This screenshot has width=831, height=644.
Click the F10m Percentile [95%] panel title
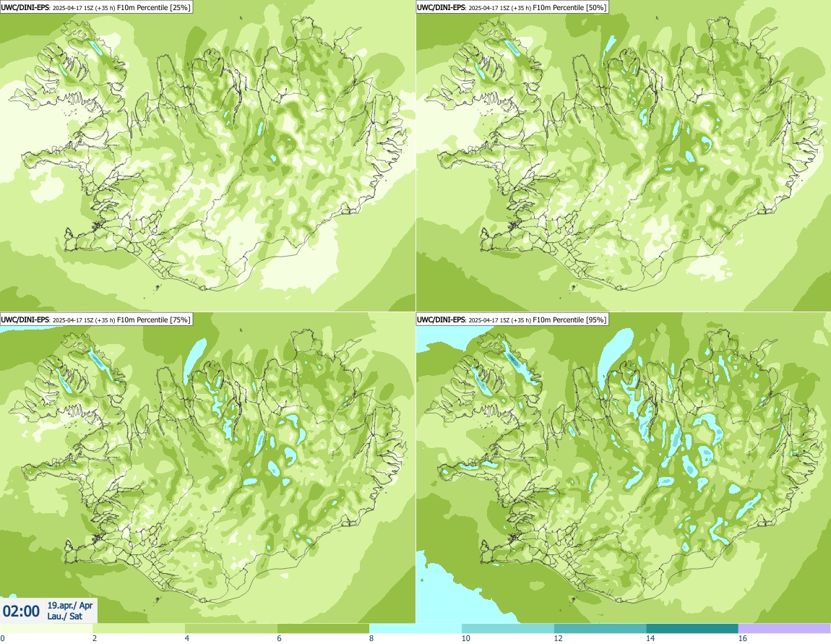click(x=512, y=319)
